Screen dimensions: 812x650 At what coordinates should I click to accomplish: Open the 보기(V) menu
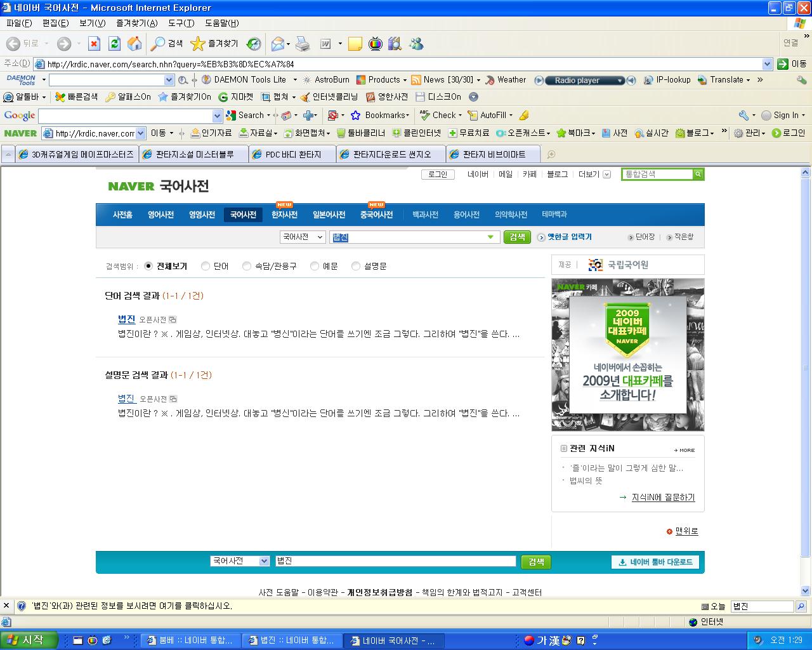click(93, 23)
